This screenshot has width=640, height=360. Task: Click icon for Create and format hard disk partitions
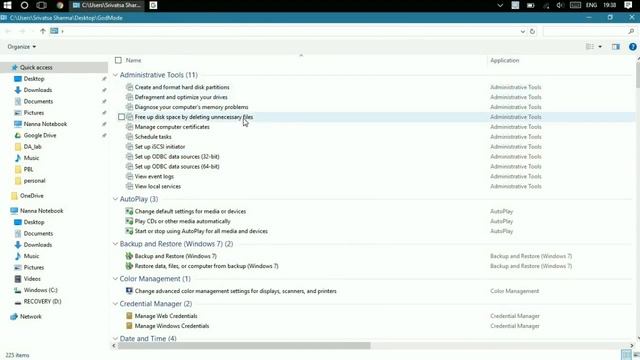[129, 87]
